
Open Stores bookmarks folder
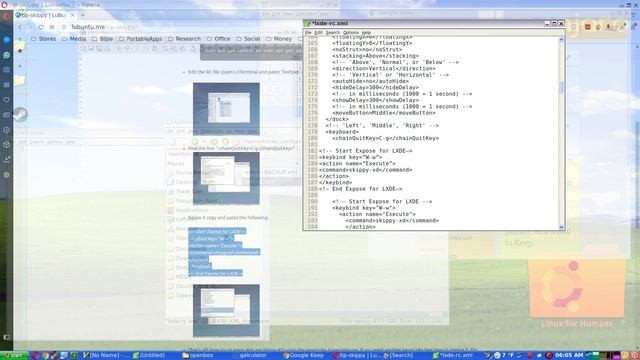43,39
